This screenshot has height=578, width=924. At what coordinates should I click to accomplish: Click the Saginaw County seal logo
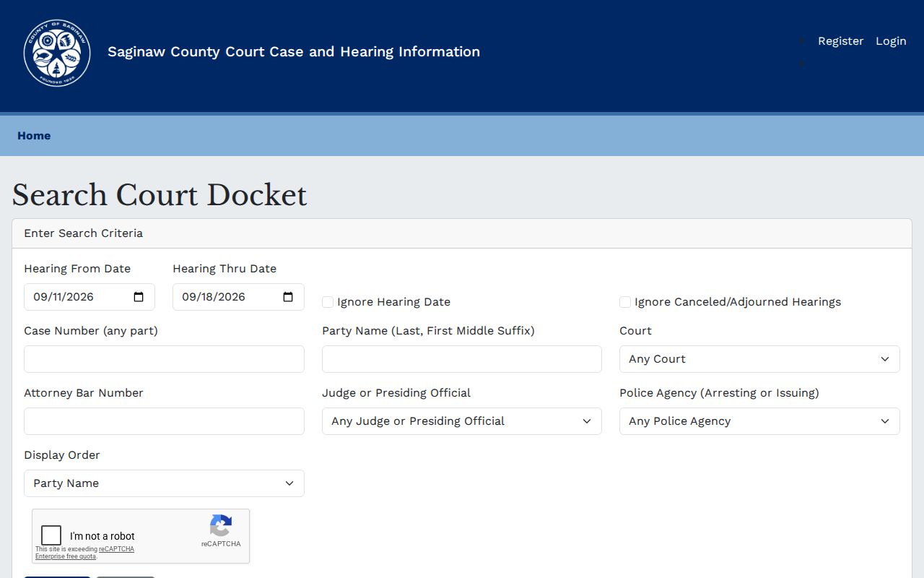coord(57,53)
